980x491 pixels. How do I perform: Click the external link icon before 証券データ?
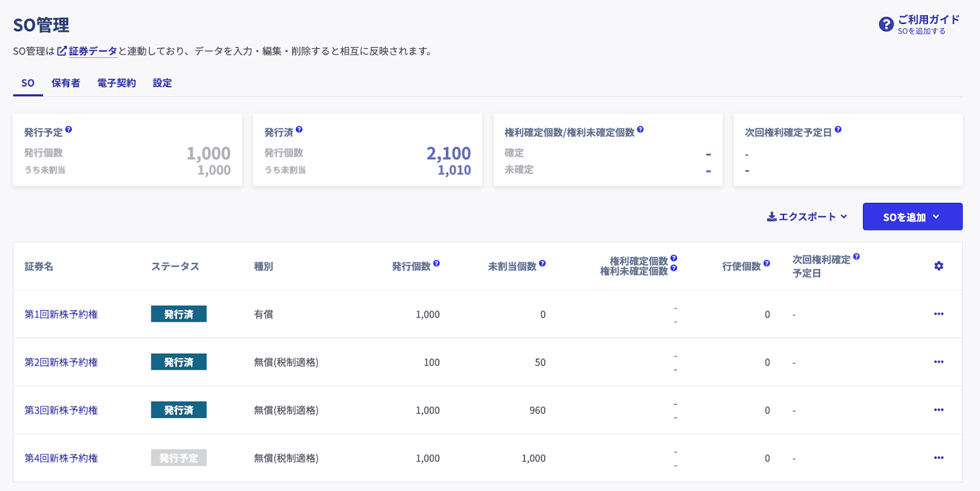pyautogui.click(x=62, y=51)
